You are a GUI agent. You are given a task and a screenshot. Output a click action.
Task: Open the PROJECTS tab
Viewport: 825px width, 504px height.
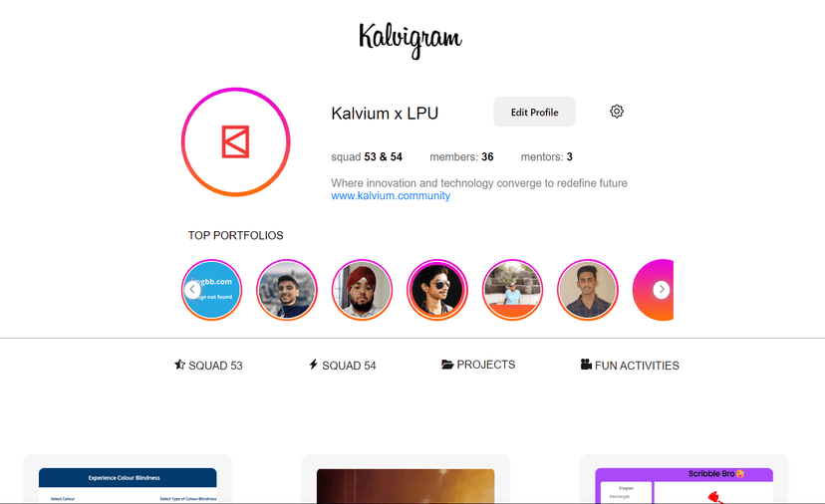(x=478, y=365)
